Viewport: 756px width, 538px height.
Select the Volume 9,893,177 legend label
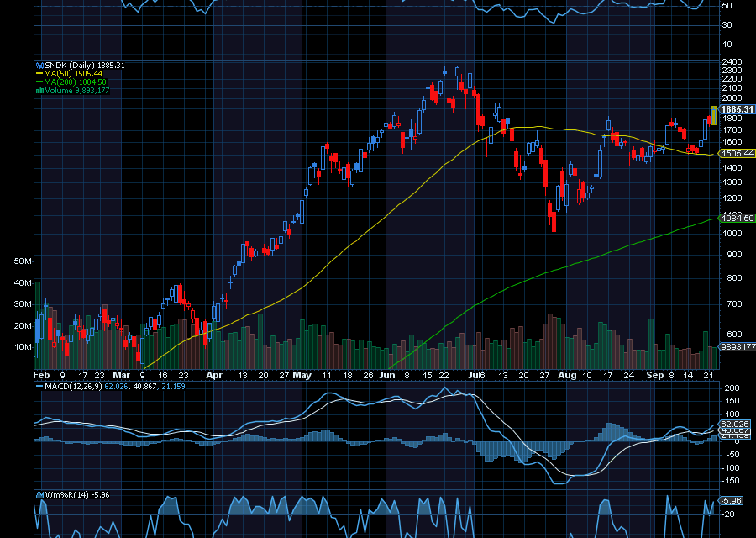77,90
